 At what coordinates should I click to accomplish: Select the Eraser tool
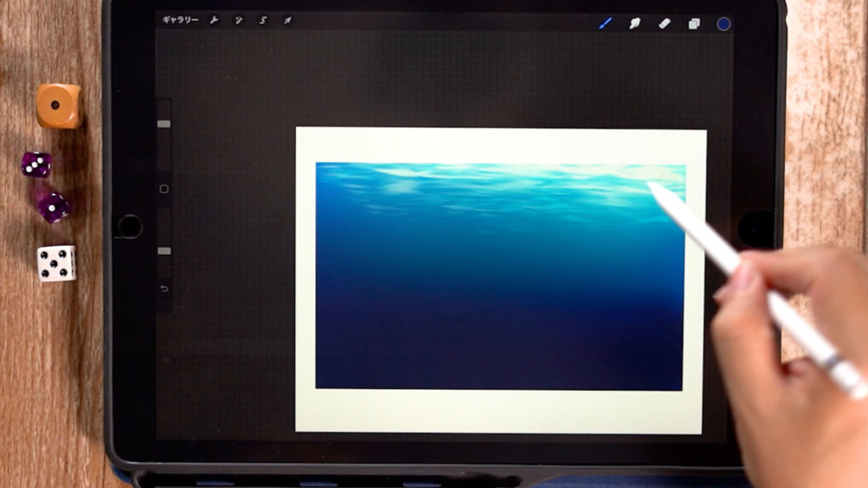665,23
